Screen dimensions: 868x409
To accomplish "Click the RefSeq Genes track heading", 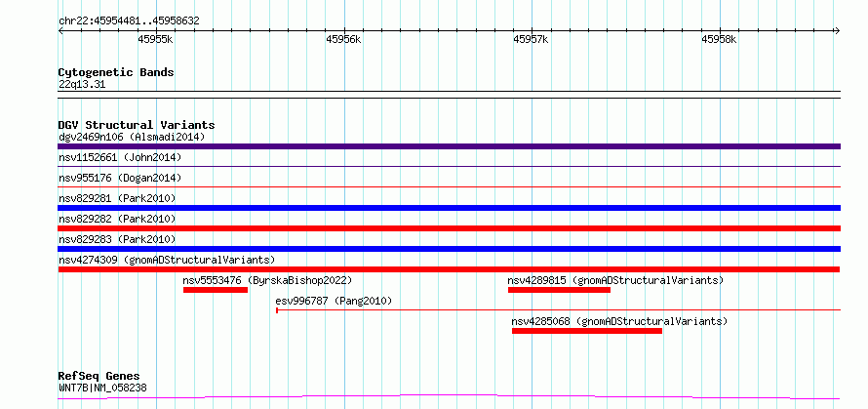I will coord(99,377).
